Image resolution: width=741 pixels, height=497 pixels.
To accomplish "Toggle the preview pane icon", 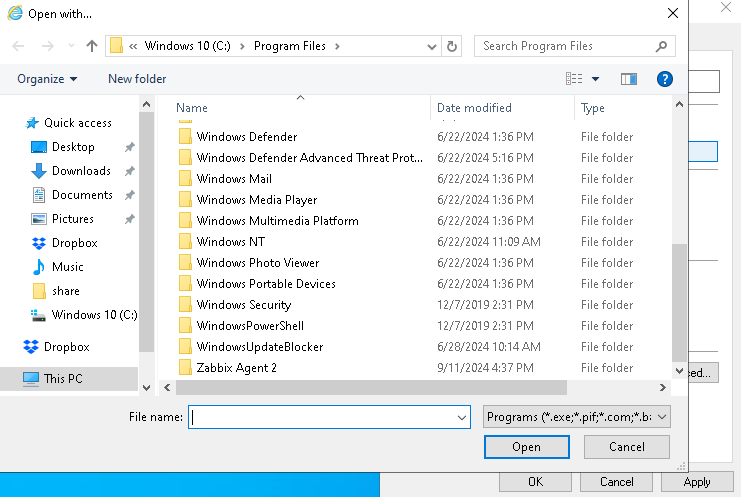I will (629, 79).
